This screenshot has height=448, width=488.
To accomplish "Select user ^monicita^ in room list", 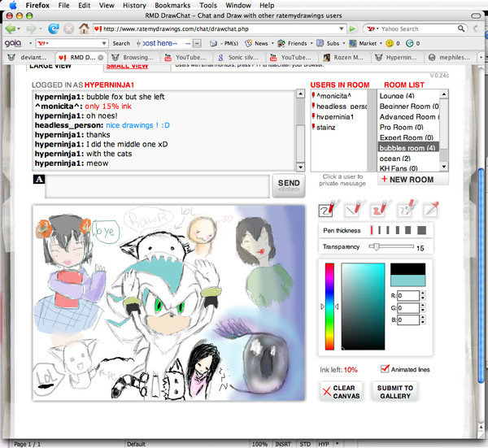I will [334, 95].
